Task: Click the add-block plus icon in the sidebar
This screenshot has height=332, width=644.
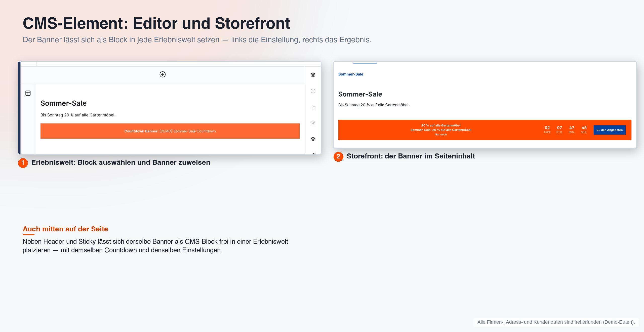Action: [x=313, y=91]
